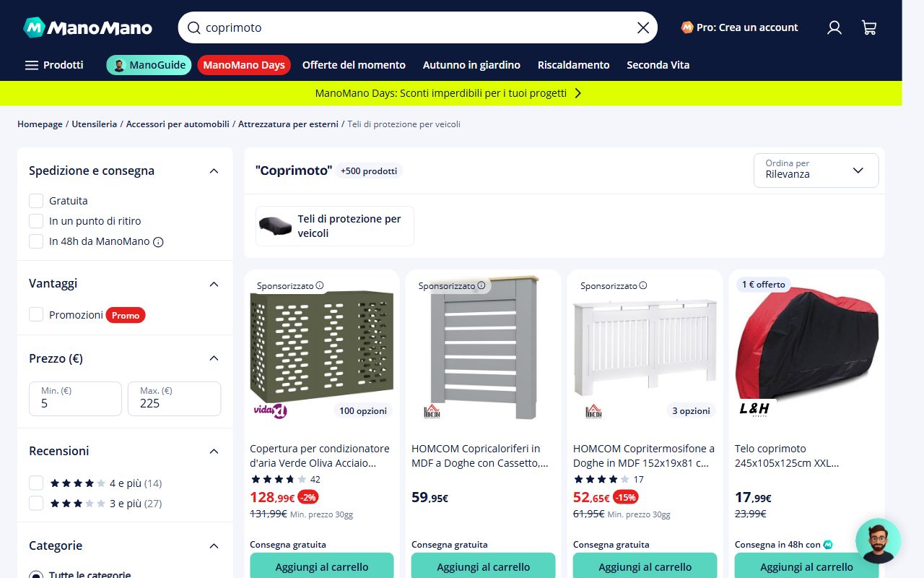The image size is (924, 578).
Task: Click the ManoGuide avatar icon
Action: click(x=119, y=65)
